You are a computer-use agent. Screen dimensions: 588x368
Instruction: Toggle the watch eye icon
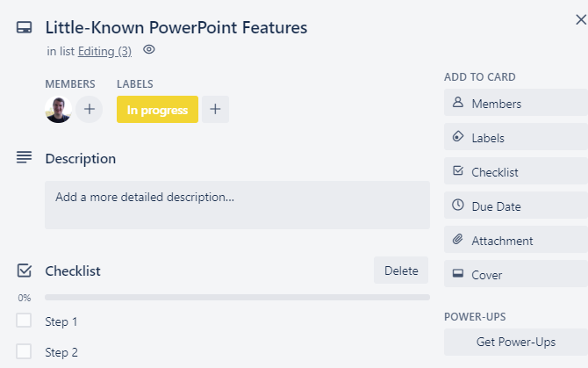pos(149,50)
